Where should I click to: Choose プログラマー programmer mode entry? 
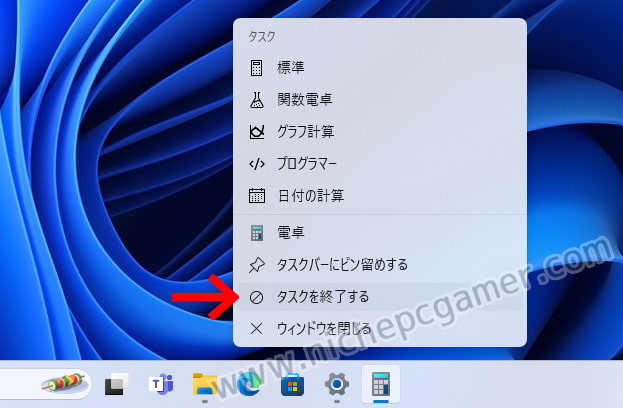(380, 164)
